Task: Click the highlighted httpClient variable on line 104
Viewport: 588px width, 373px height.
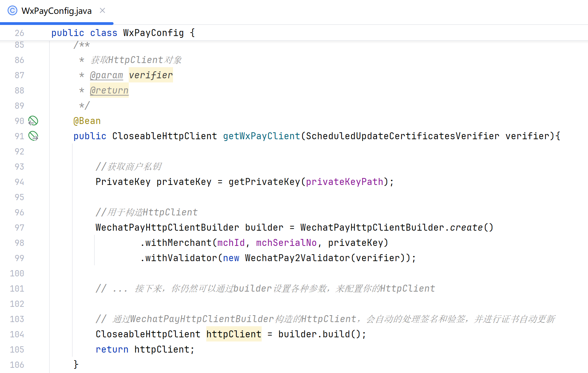Action: [233, 334]
